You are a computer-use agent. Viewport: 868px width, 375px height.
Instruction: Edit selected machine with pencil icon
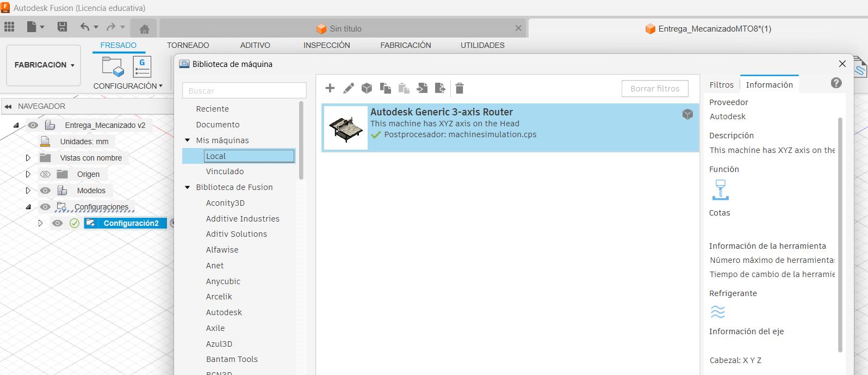point(349,88)
